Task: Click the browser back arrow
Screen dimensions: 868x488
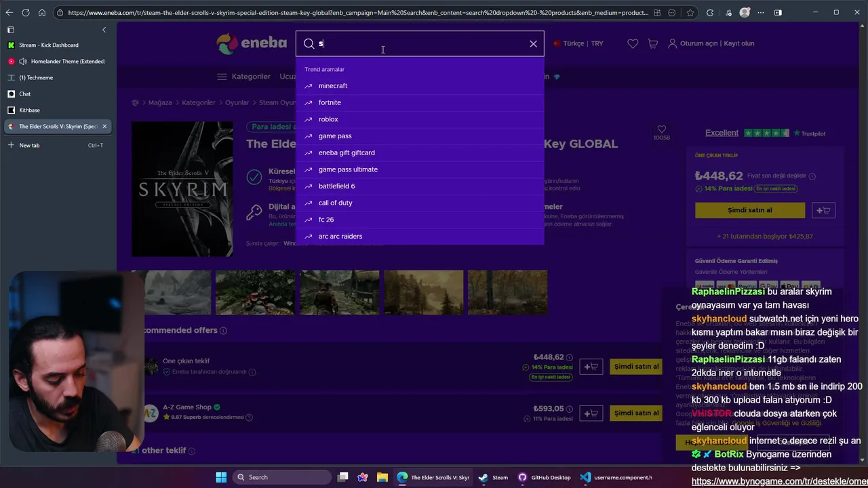Action: (x=9, y=12)
